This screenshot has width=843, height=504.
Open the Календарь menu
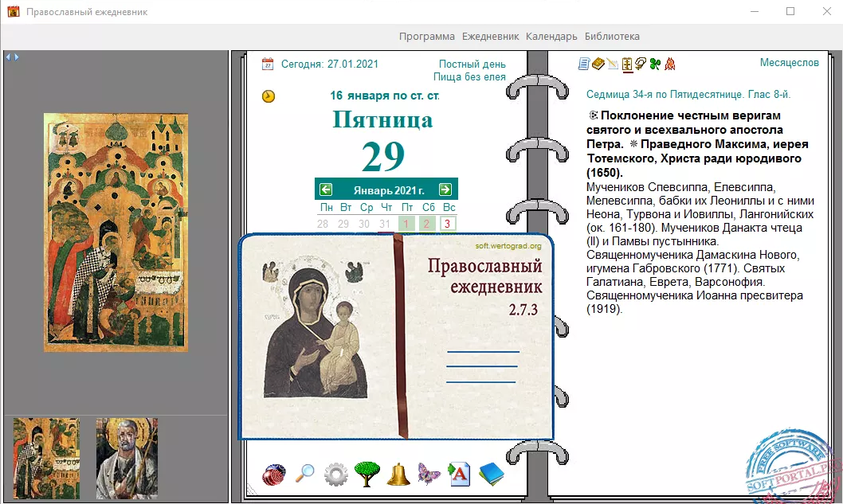point(551,36)
